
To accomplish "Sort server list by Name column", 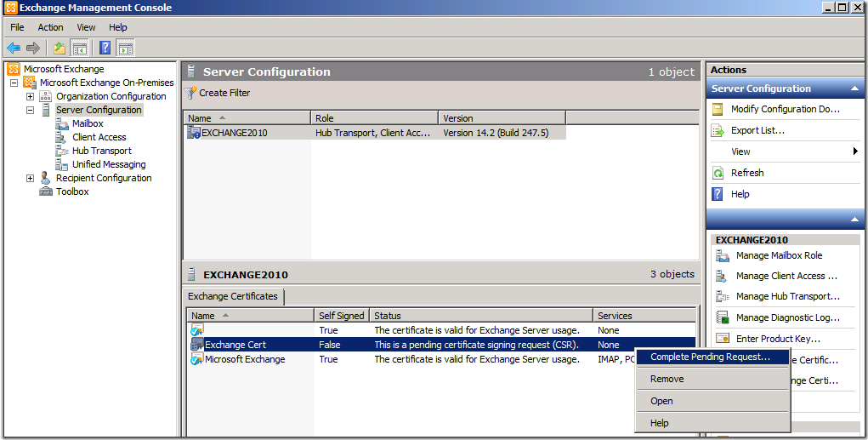I will click(x=247, y=118).
